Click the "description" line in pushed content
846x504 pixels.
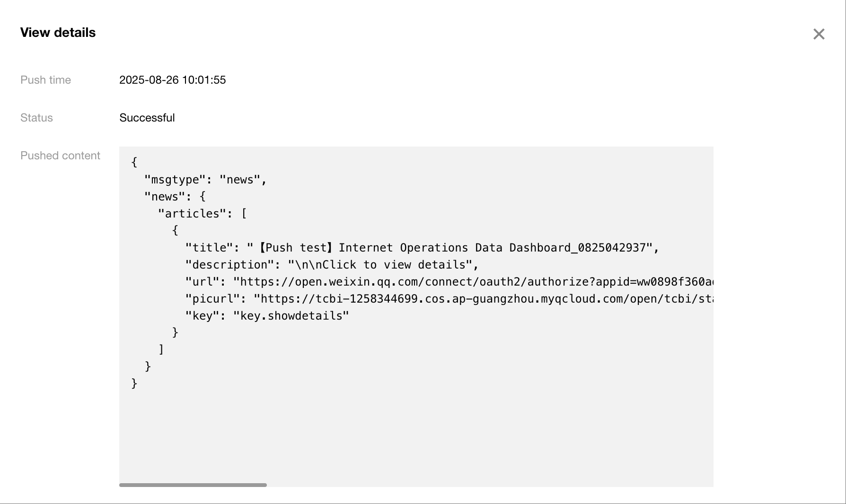point(331,265)
